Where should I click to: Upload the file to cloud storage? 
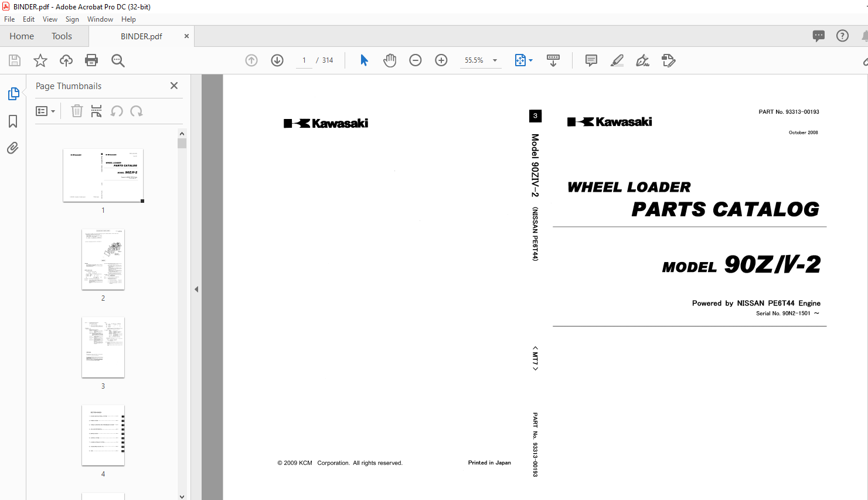[x=66, y=60]
